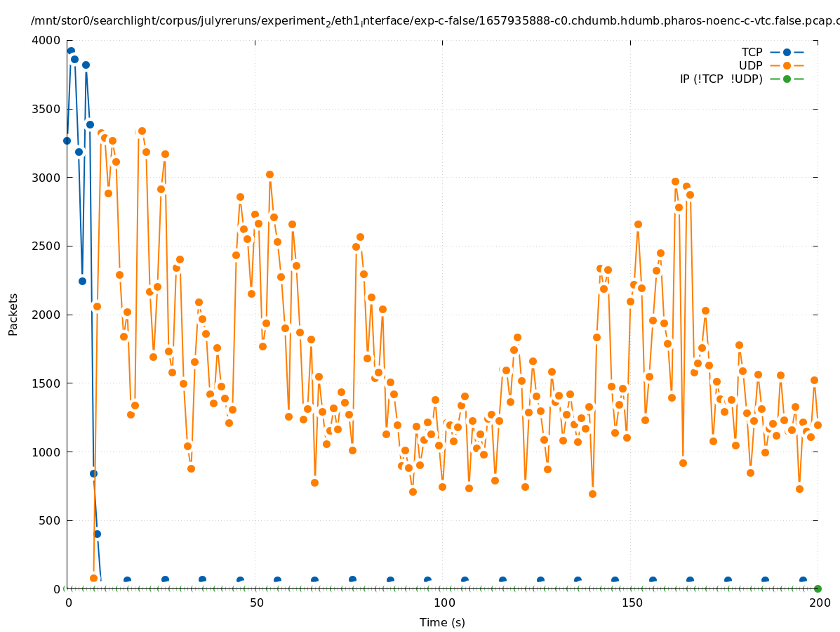Click the 2000 tick label on the Packets axis
840x632 pixels.
click(x=47, y=315)
